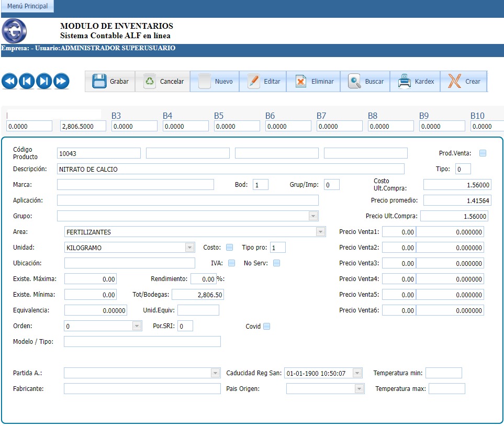Open the Unidad KILOGRAMO dropdown
This screenshot has height=426, width=504.
pos(189,248)
